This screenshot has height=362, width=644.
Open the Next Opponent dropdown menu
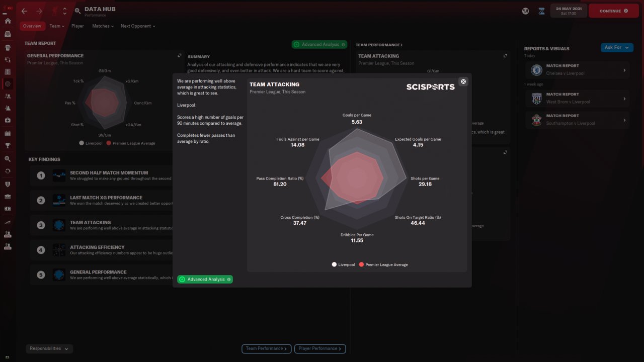[138, 26]
